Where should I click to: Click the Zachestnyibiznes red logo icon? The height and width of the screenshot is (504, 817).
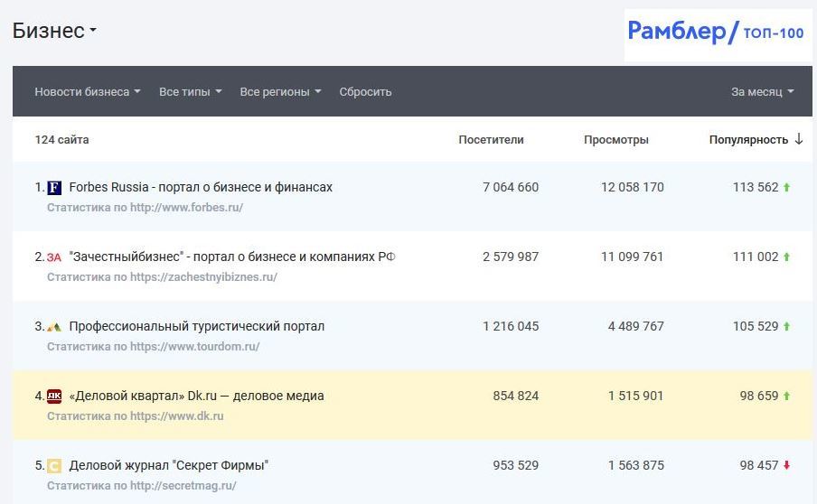[x=54, y=257]
